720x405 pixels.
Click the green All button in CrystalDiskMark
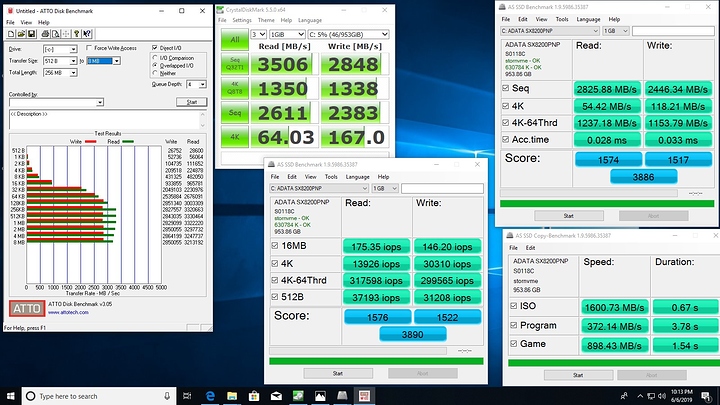pyautogui.click(x=234, y=39)
